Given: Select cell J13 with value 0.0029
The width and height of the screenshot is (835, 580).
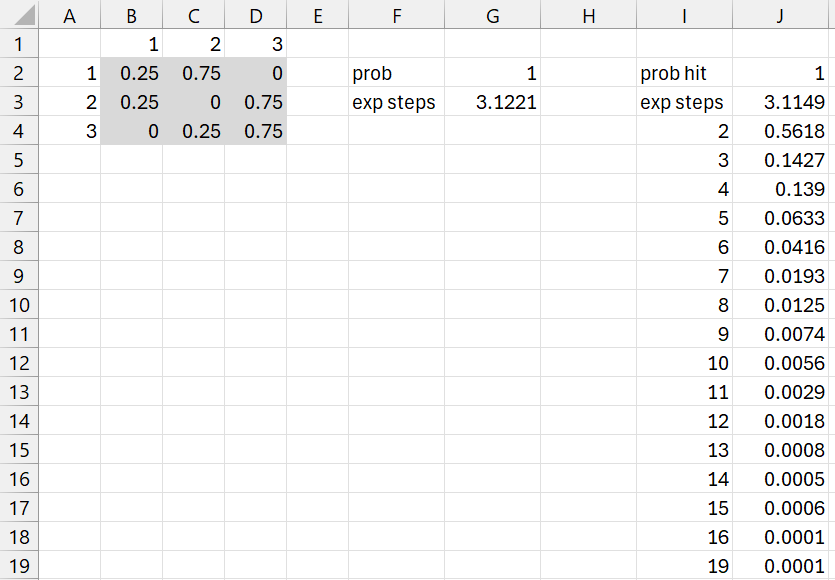Looking at the screenshot, I should pyautogui.click(x=780, y=391).
